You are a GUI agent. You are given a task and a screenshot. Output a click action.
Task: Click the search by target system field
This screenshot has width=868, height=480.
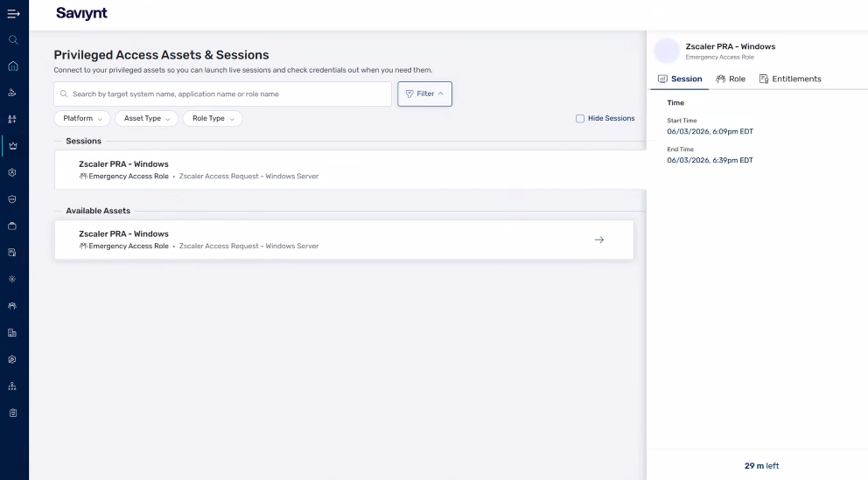tap(222, 94)
